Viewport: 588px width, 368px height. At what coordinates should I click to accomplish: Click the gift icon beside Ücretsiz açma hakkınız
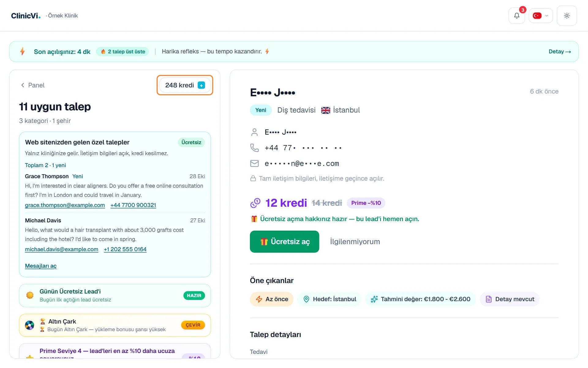click(x=254, y=219)
